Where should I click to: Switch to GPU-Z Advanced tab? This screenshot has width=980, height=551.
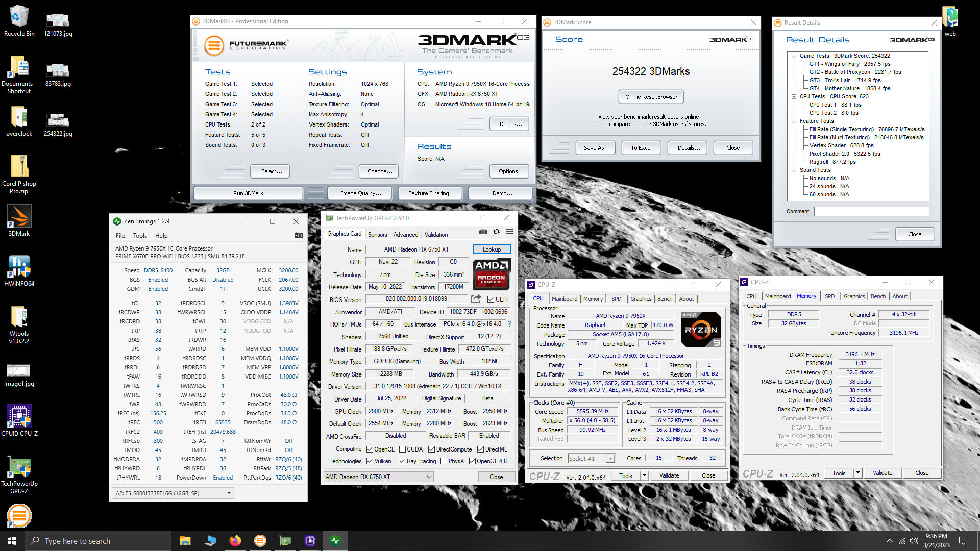click(406, 235)
